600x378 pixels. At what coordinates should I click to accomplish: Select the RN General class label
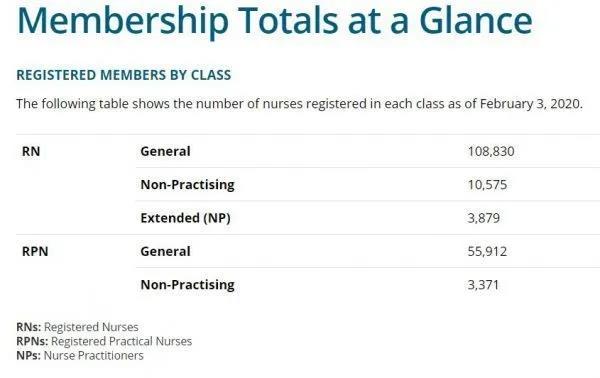point(165,151)
